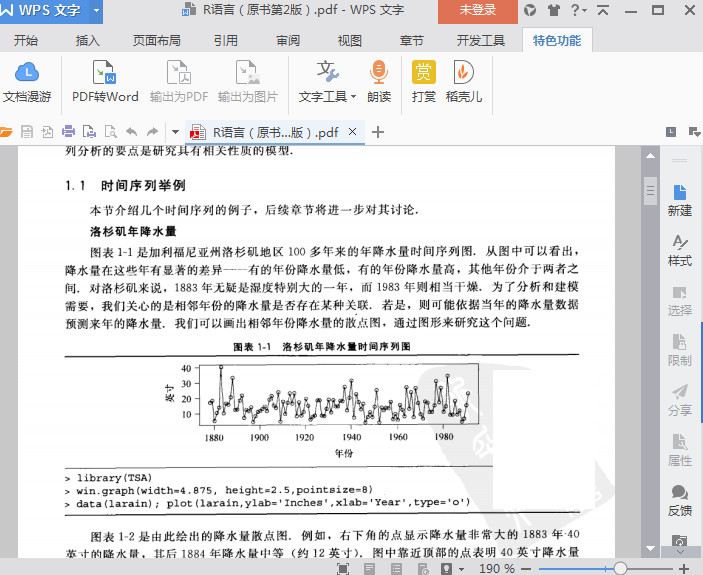Viewport: 703px width, 575px height.
Task: Open the 文档漫游 cloud roaming tool
Action: coord(27,82)
